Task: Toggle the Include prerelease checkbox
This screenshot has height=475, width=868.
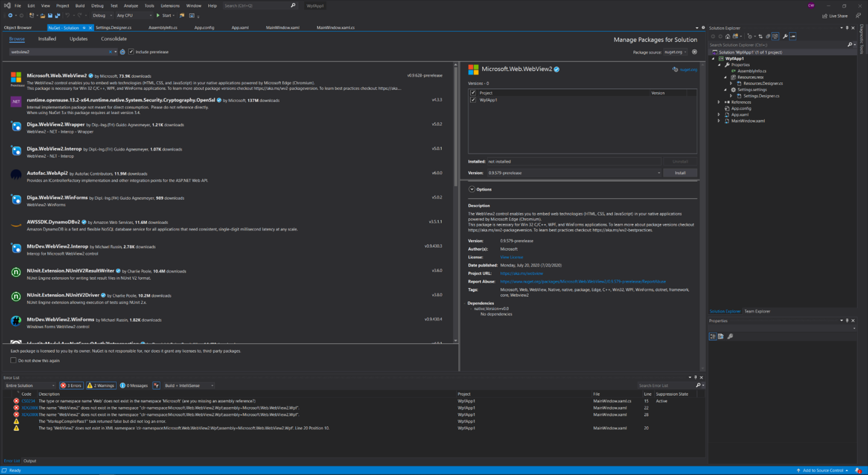Action: [x=131, y=52]
